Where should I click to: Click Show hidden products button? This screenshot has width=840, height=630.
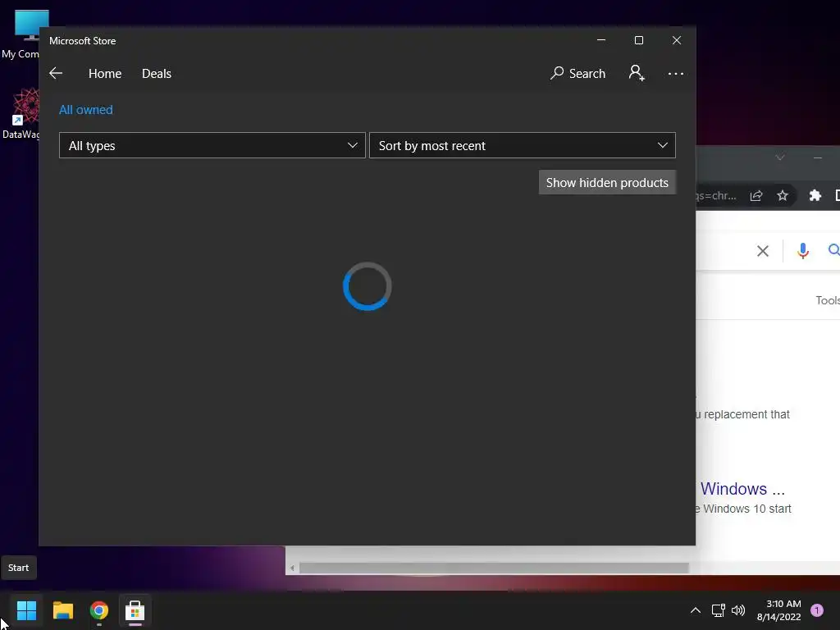(x=607, y=183)
